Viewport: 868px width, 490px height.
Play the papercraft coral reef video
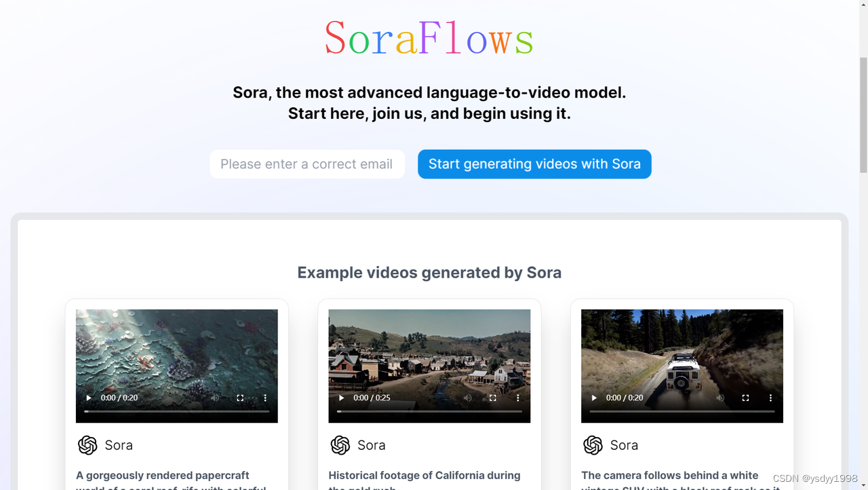point(88,398)
